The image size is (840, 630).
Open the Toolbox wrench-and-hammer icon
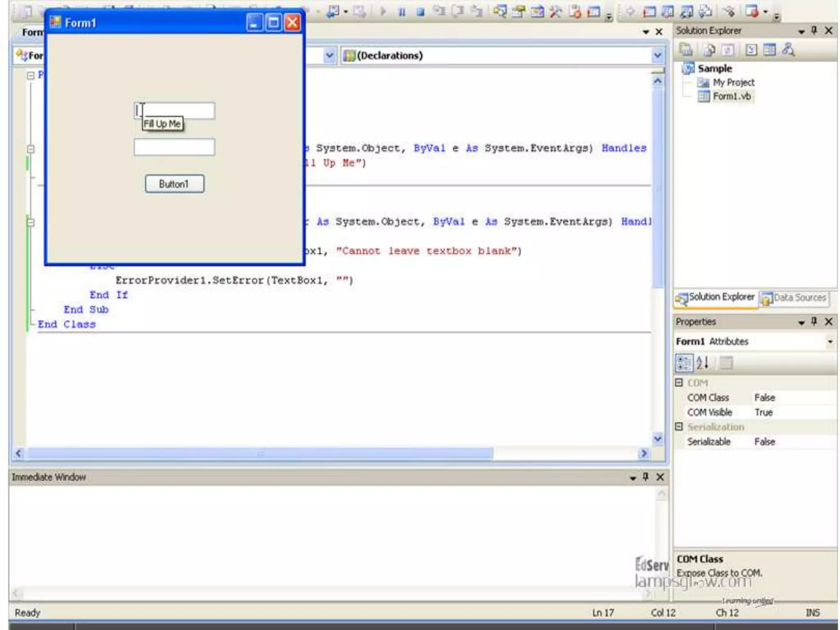coord(556,11)
